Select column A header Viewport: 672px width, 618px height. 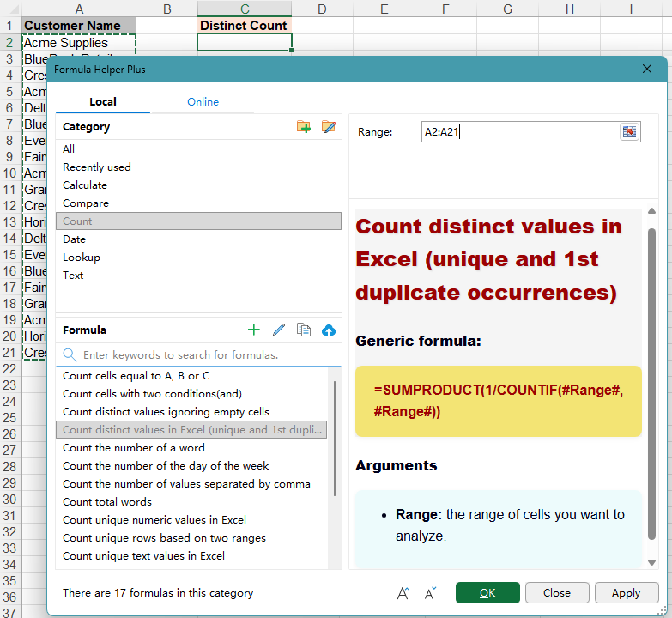coord(79,9)
